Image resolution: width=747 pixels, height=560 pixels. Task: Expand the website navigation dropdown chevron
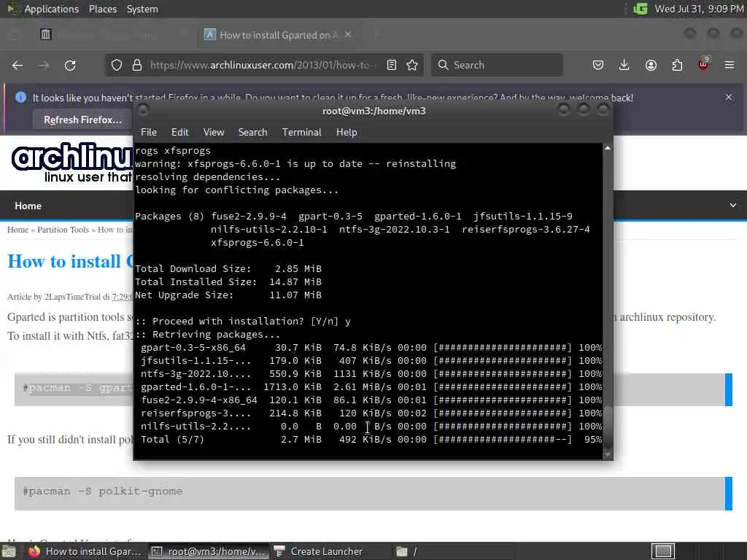[732, 205]
